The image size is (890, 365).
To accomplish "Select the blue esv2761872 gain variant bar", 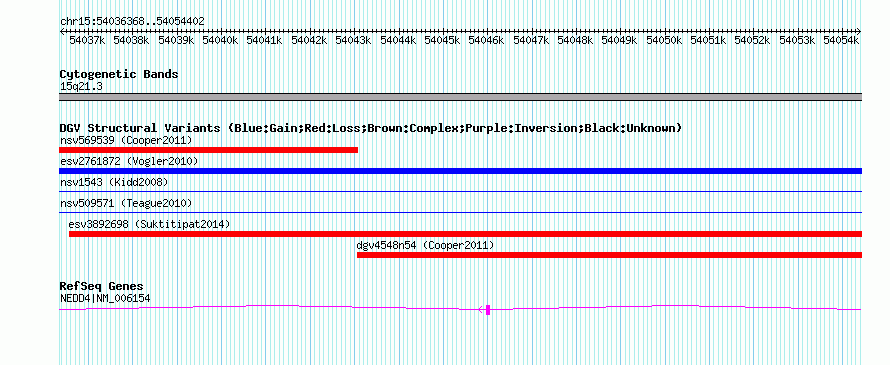I will (x=460, y=171).
